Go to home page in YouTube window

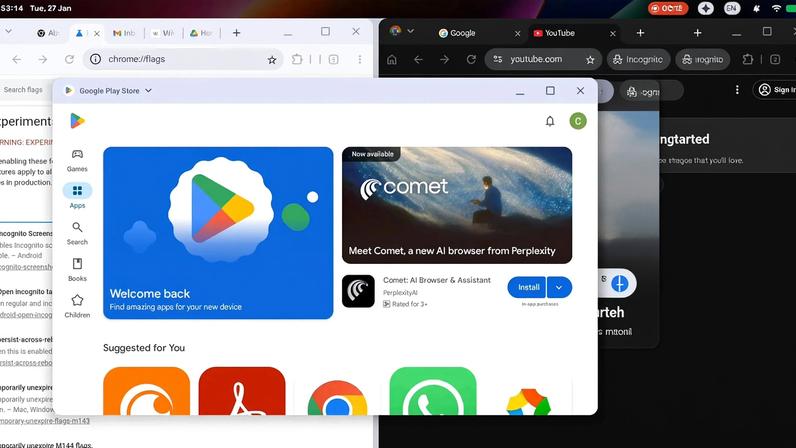(x=392, y=60)
